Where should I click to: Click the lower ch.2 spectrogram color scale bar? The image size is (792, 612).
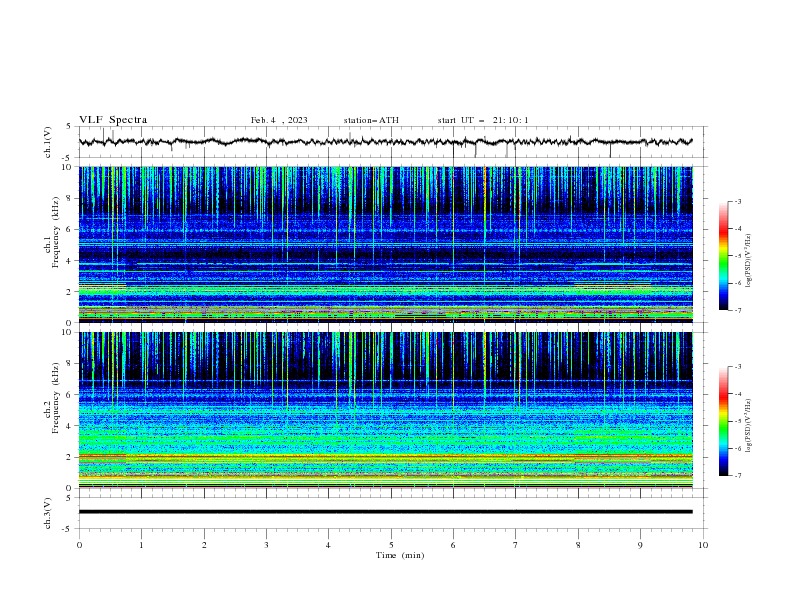724,421
